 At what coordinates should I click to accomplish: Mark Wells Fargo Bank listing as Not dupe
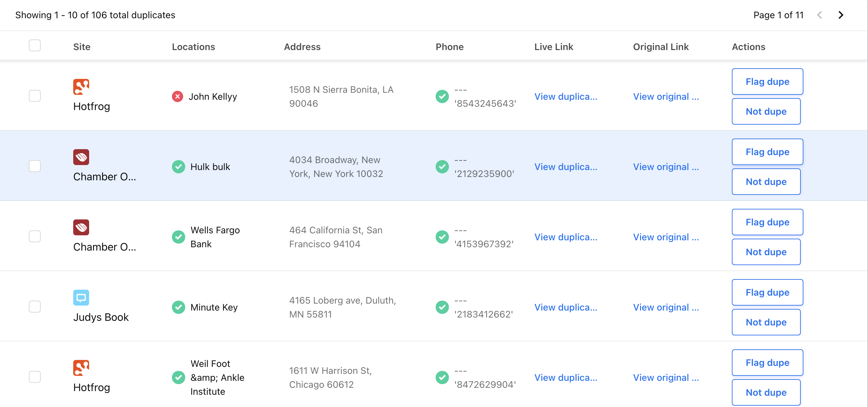pos(766,252)
